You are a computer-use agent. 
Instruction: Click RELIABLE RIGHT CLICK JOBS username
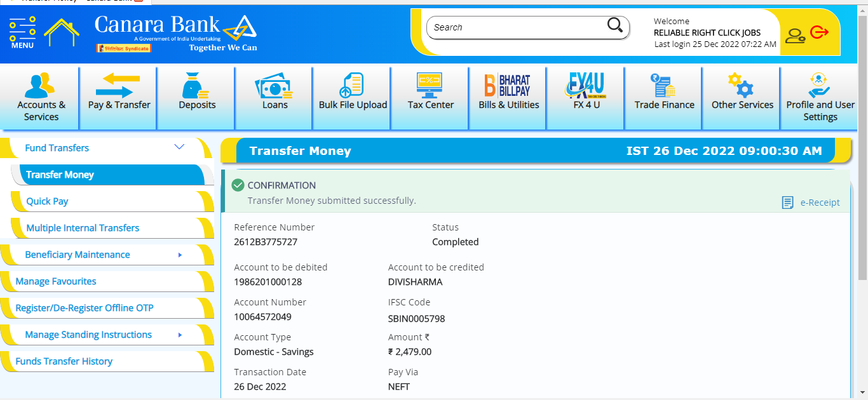tap(707, 32)
